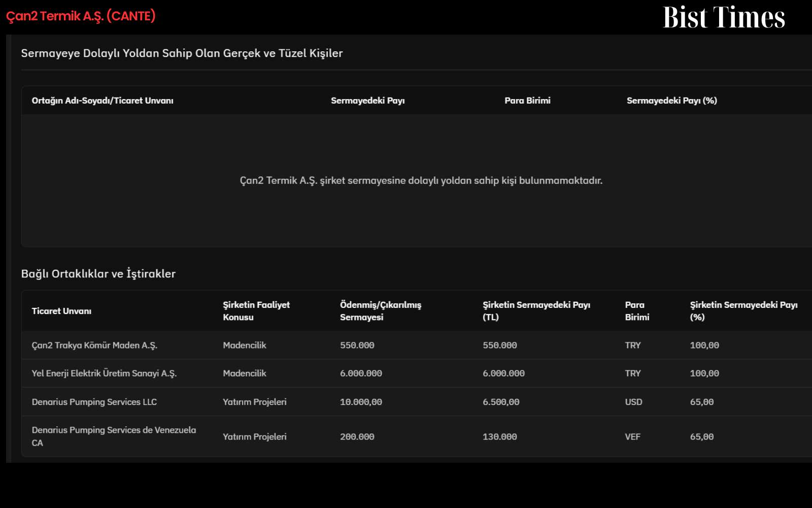
Task: Click the USD currency cell
Action: tap(633, 402)
